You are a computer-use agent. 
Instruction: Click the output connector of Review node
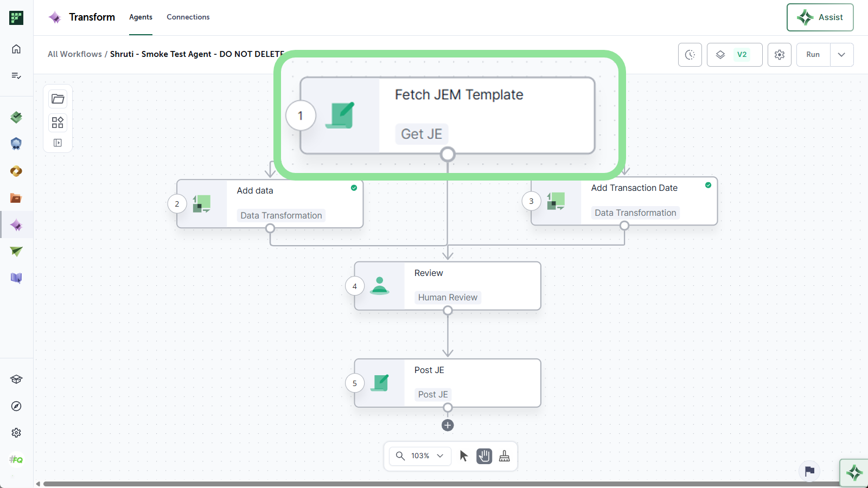[x=448, y=311]
